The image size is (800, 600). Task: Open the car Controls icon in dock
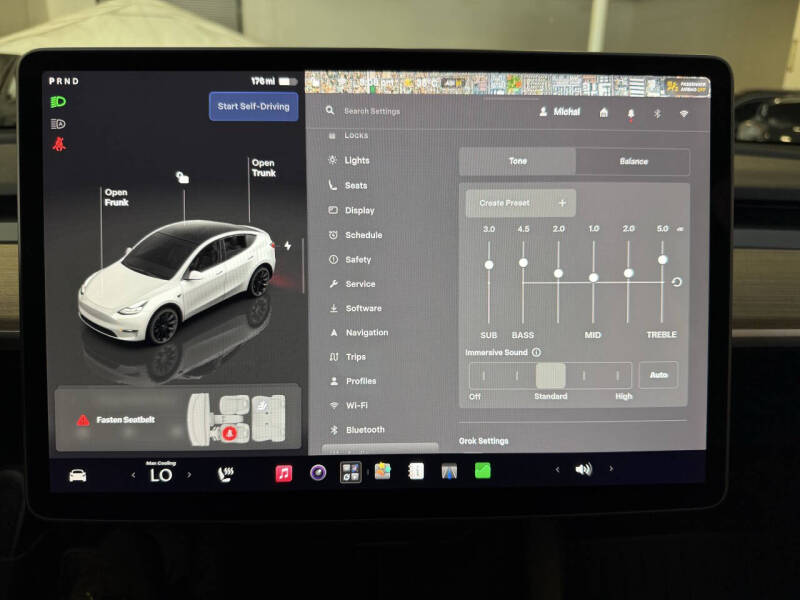tap(78, 476)
